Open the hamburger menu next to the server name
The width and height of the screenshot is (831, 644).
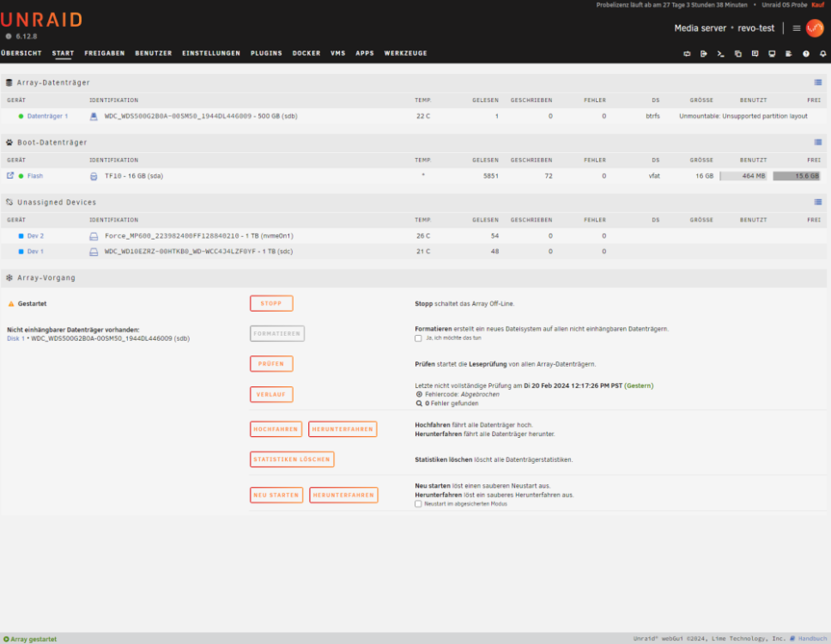pos(796,28)
